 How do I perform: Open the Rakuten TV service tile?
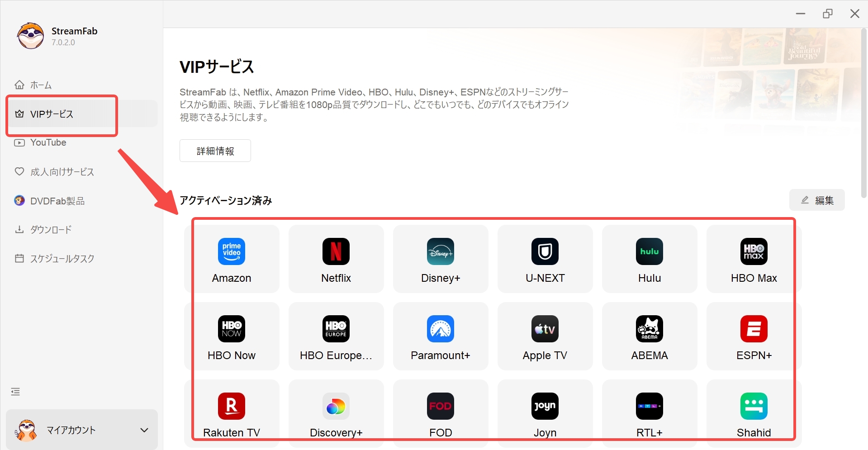pyautogui.click(x=232, y=413)
